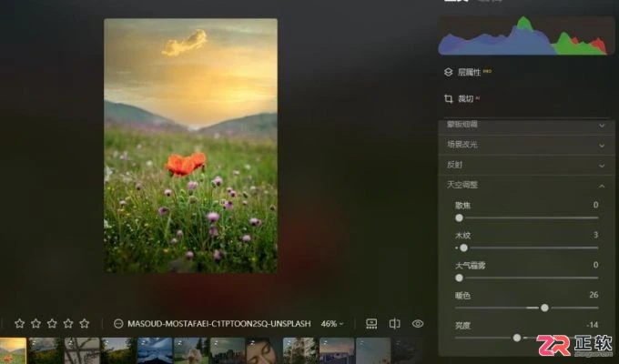The image size is (619, 364).
Task: Set rating with the second star
Action: click(36, 324)
